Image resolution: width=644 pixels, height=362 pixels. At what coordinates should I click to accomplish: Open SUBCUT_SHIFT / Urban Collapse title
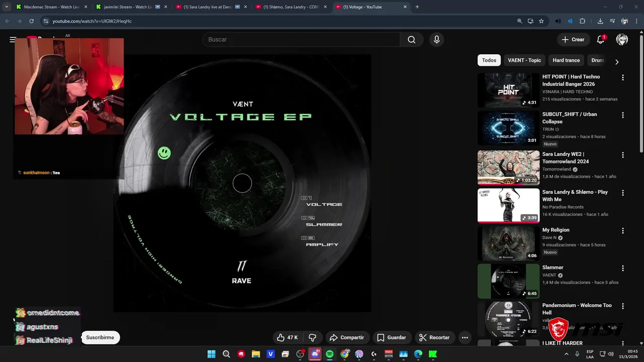point(570,118)
